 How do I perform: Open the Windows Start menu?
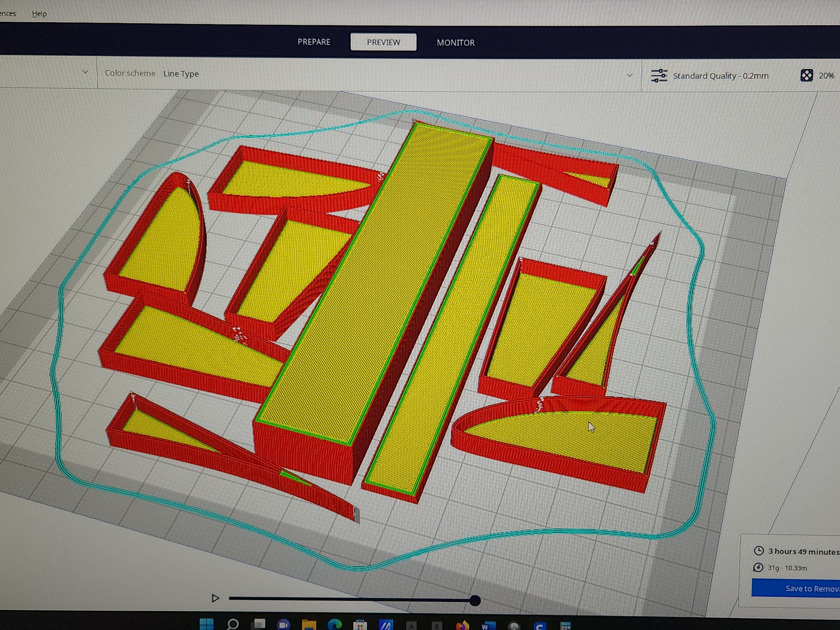click(x=206, y=624)
